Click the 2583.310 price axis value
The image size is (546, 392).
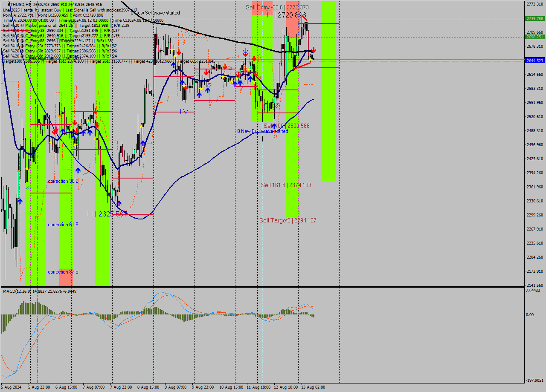tap(535, 88)
